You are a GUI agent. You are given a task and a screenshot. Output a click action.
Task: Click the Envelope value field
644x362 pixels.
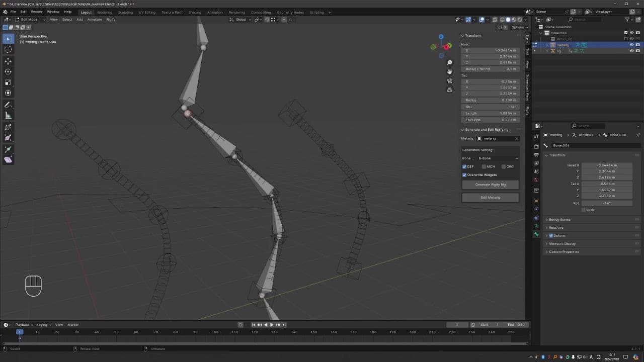pos(491,120)
